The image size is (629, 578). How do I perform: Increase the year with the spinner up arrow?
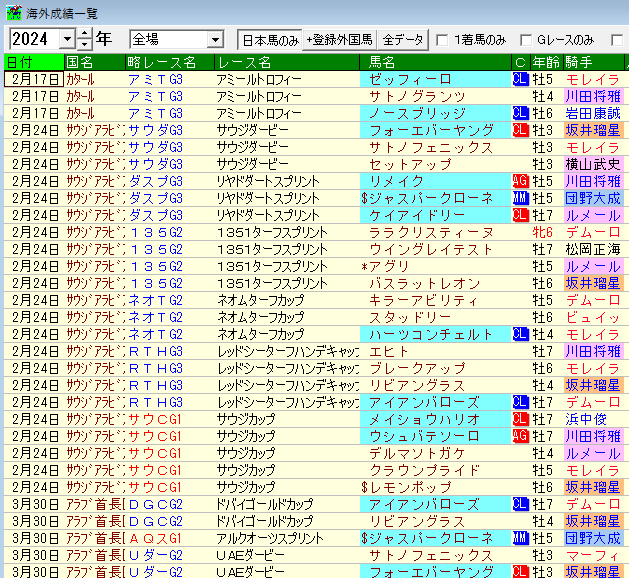84,35
